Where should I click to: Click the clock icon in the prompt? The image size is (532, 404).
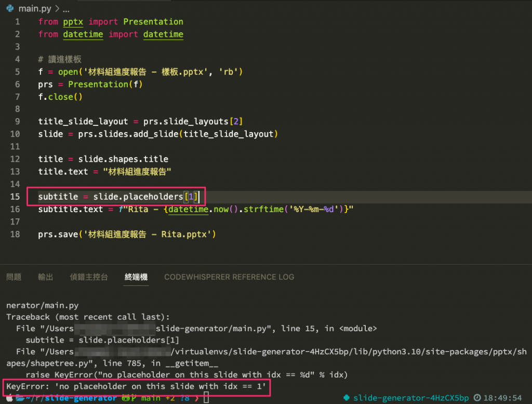pos(477,398)
